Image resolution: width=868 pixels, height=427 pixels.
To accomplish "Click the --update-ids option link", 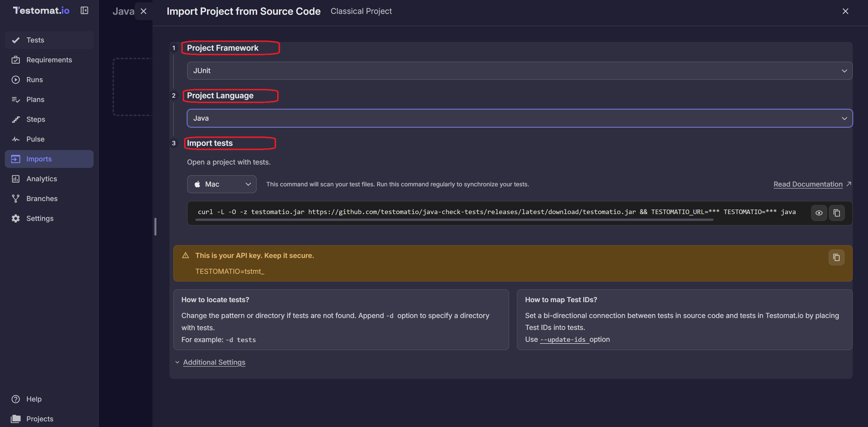I will click(x=564, y=340).
